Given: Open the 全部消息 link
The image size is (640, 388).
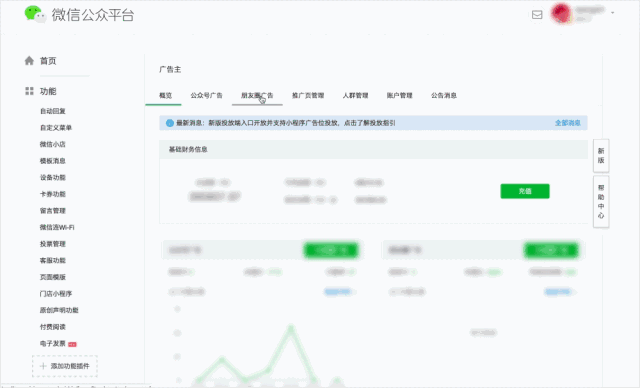Looking at the screenshot, I should pyautogui.click(x=568, y=123).
